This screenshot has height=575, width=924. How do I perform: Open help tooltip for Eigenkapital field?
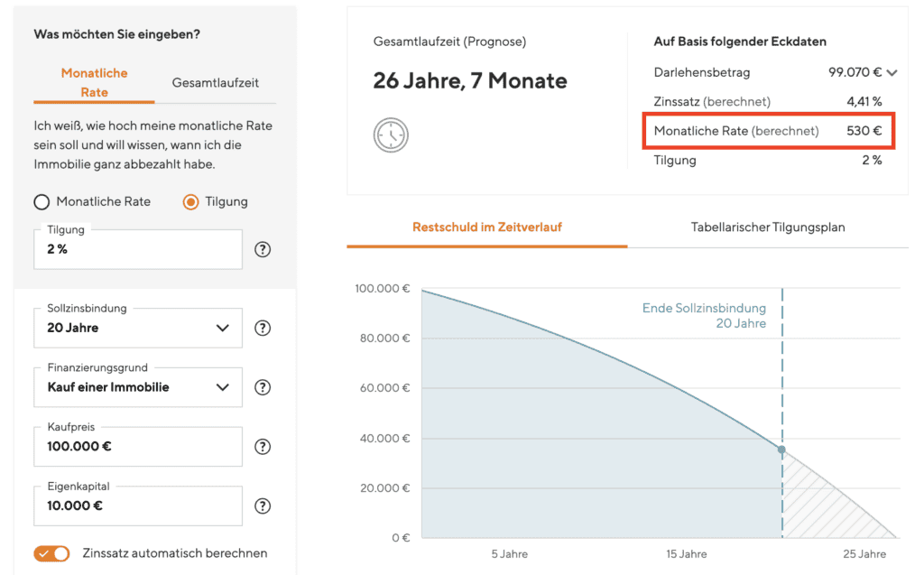pyautogui.click(x=263, y=506)
